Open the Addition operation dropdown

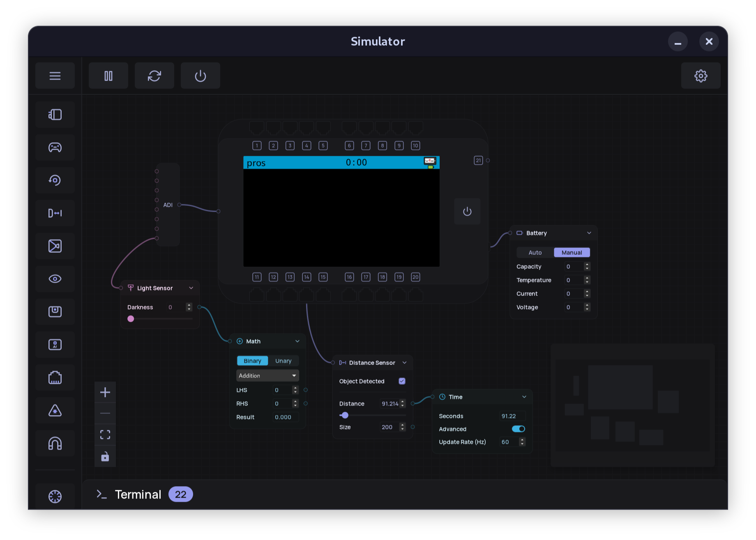(x=267, y=375)
